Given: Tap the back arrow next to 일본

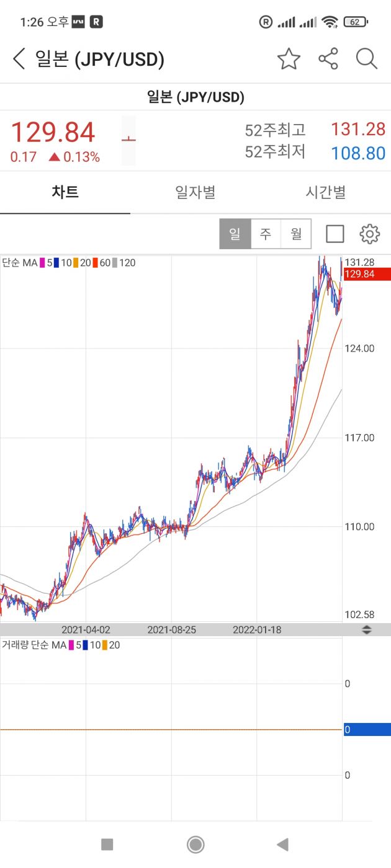Looking at the screenshot, I should [19, 60].
